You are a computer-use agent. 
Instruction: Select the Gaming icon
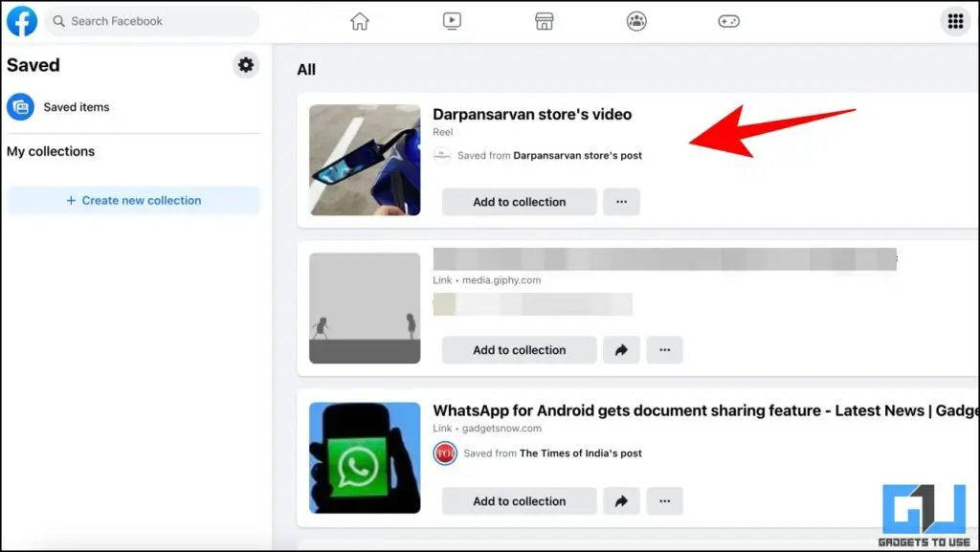[728, 20]
